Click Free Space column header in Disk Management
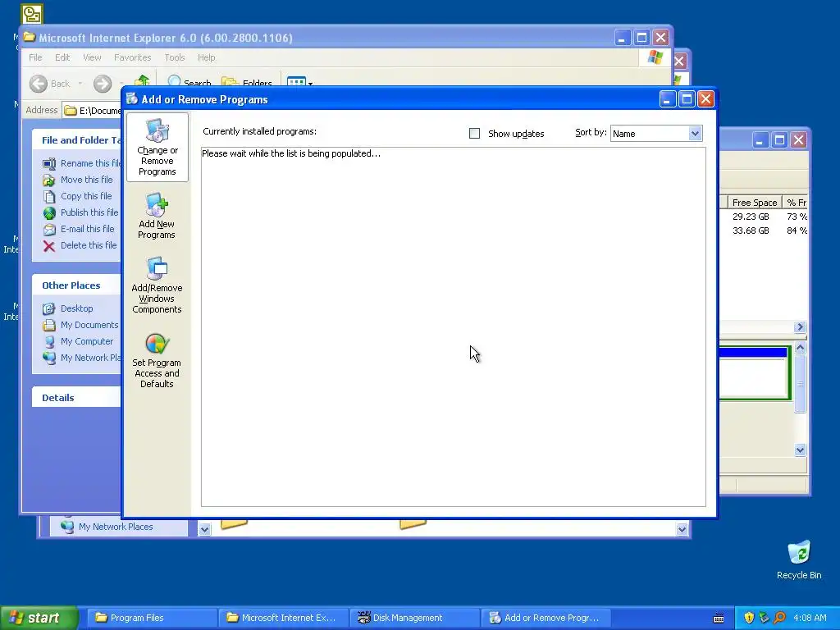The width and height of the screenshot is (840, 630). (x=754, y=203)
